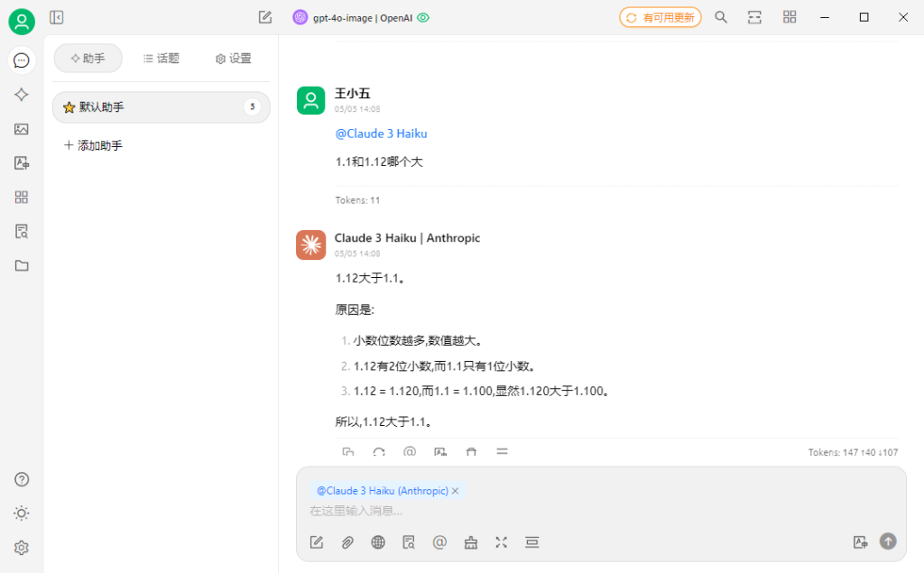
Task: Open the translate page in left sidebar
Action: (x=22, y=162)
